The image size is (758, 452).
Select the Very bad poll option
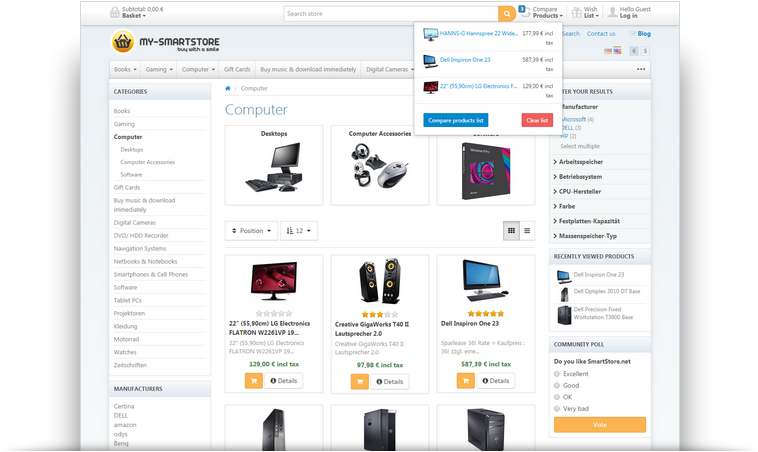click(x=557, y=408)
